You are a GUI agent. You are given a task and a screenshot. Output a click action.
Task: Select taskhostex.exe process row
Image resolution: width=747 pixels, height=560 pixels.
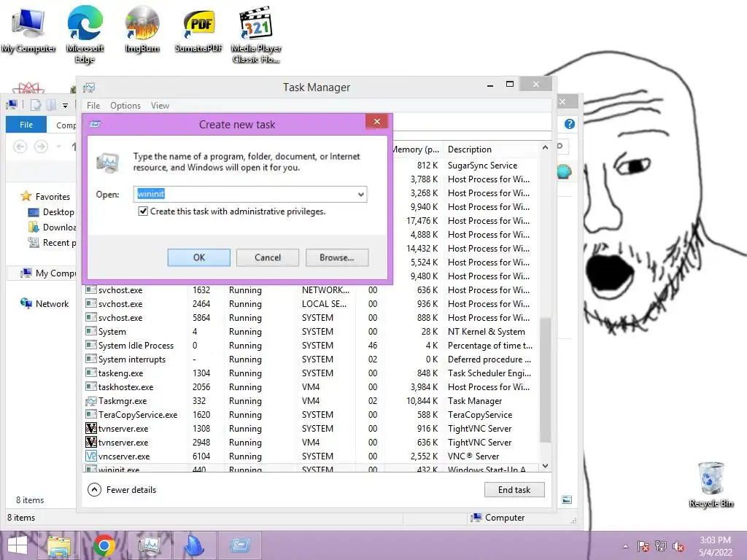(x=311, y=387)
